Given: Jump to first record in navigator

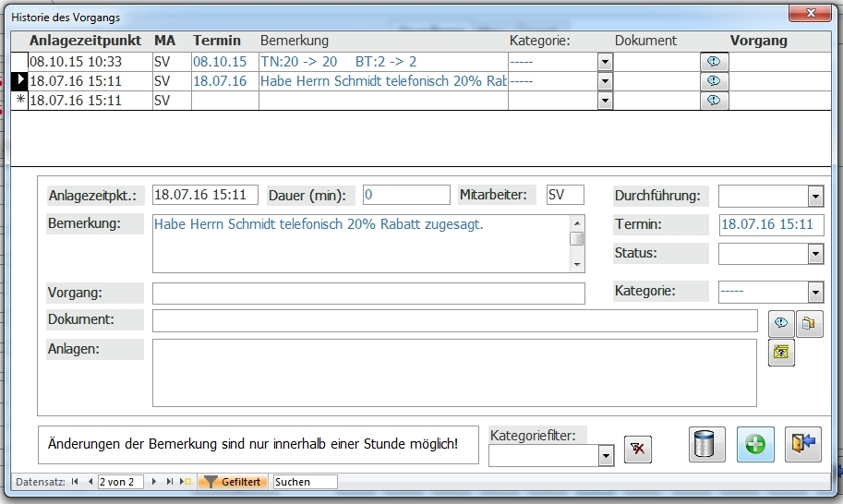Looking at the screenshot, I should [76, 482].
